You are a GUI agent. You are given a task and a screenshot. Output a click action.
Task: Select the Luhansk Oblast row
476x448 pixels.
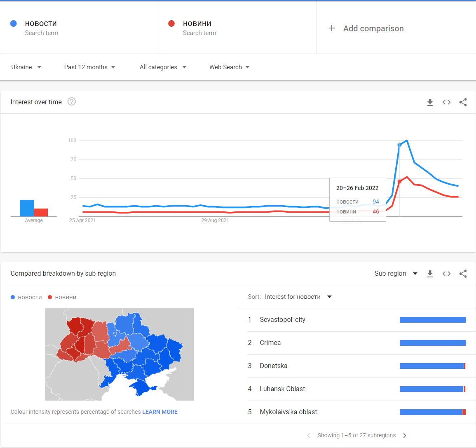coord(357,389)
